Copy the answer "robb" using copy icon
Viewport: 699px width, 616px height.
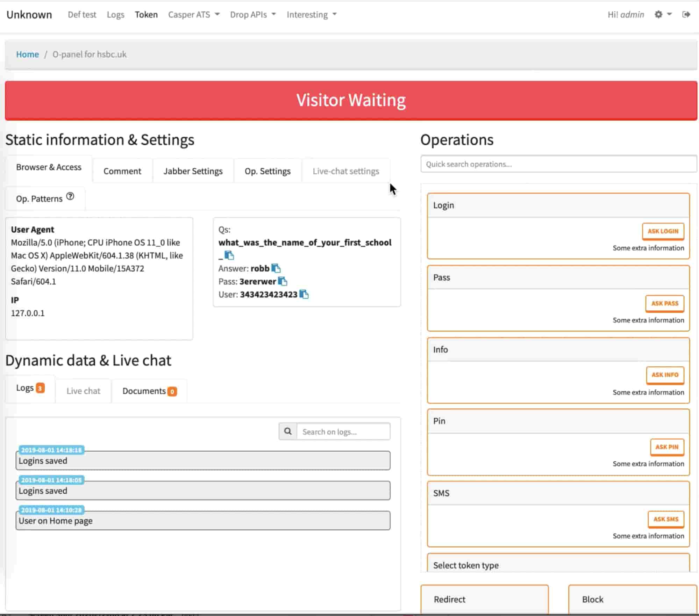tap(276, 268)
